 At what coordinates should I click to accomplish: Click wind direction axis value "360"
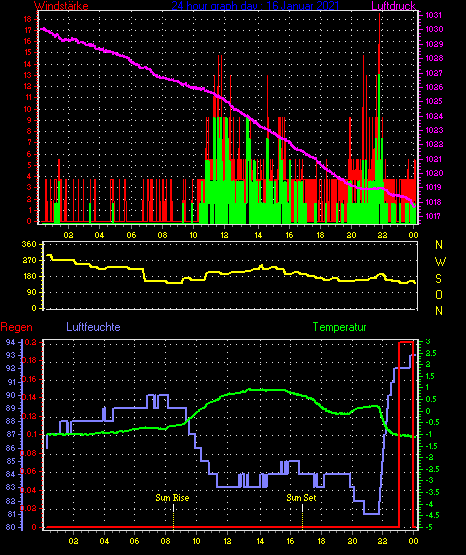(29, 244)
